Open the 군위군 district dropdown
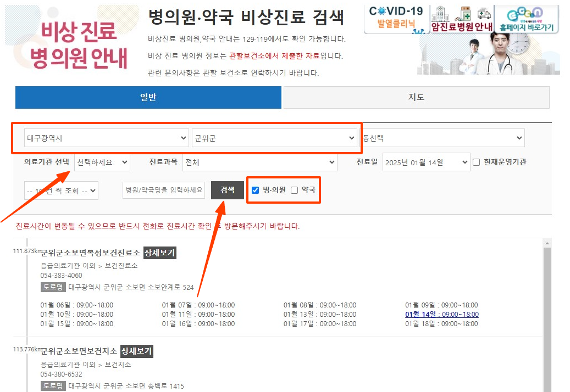 tap(275, 137)
